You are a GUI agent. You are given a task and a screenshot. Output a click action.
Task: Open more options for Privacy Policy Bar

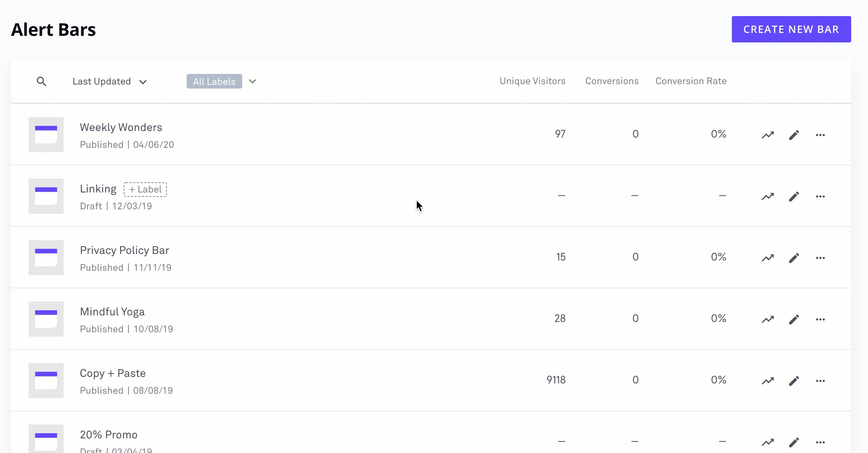[820, 258]
